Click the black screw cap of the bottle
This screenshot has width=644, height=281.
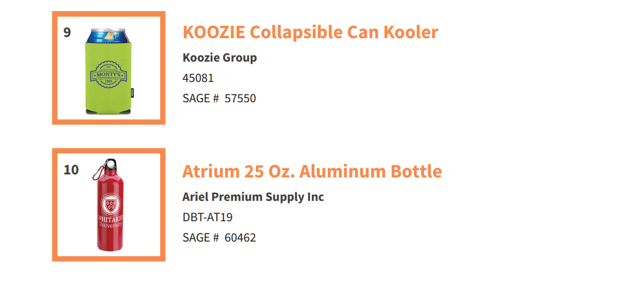coord(110,165)
